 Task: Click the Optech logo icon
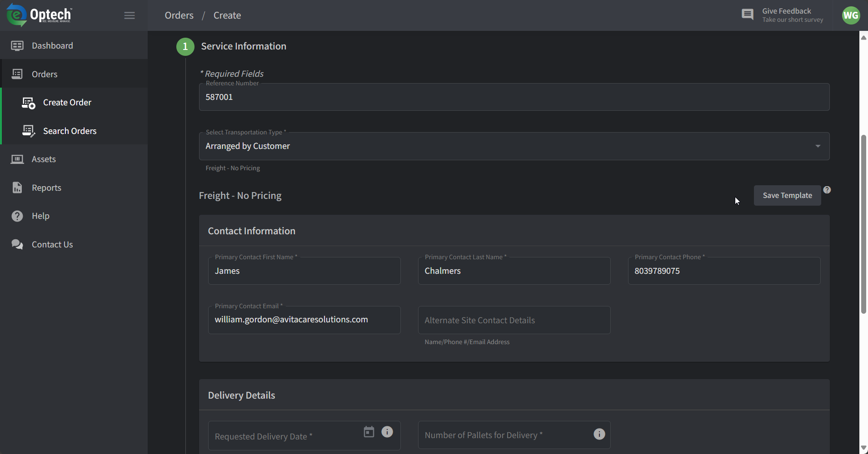pyautogui.click(x=16, y=15)
